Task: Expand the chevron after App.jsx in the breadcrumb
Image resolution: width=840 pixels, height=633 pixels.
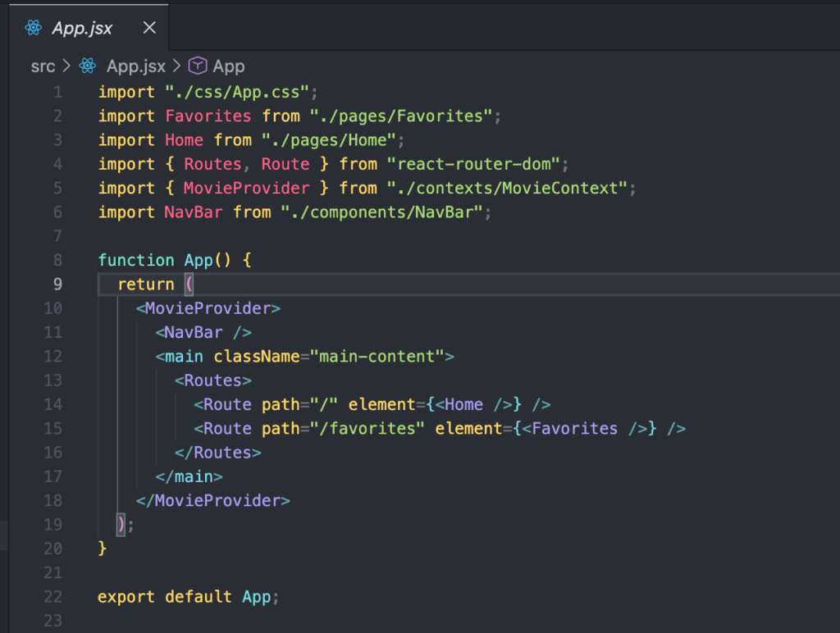Action: coord(176,66)
